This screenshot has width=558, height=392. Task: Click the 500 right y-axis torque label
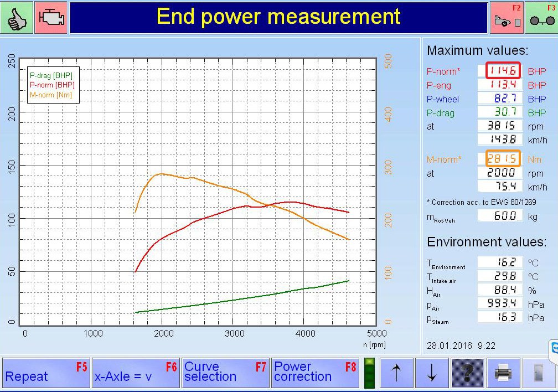pos(388,61)
